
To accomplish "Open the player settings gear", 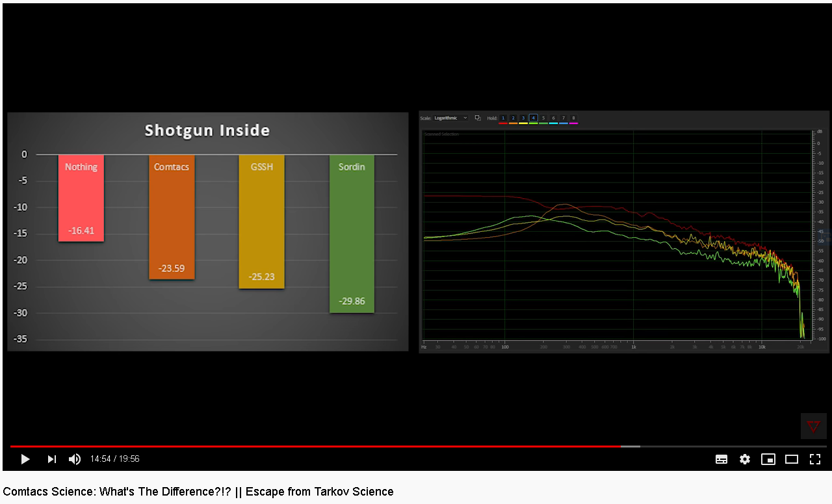I will 745,459.
